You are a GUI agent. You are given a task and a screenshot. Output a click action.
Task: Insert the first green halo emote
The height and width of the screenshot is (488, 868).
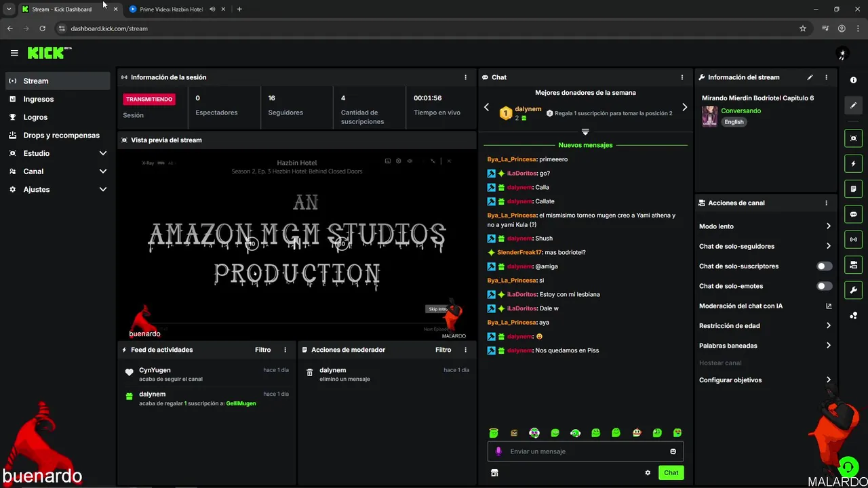click(494, 433)
